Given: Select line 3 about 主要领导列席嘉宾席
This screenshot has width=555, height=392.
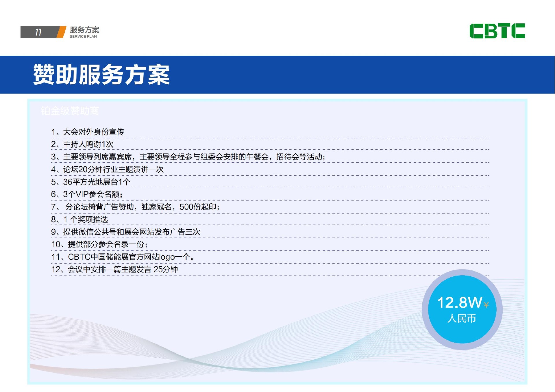Looking at the screenshot, I should 188,157.
